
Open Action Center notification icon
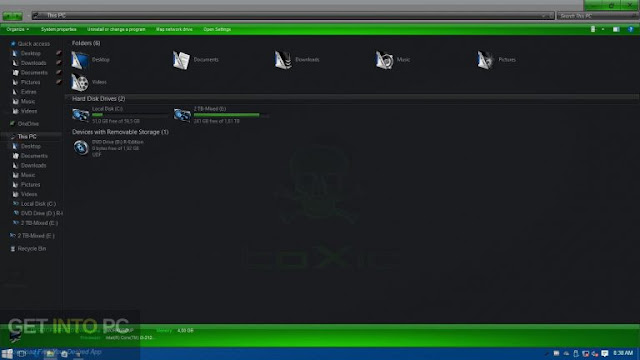(604, 353)
